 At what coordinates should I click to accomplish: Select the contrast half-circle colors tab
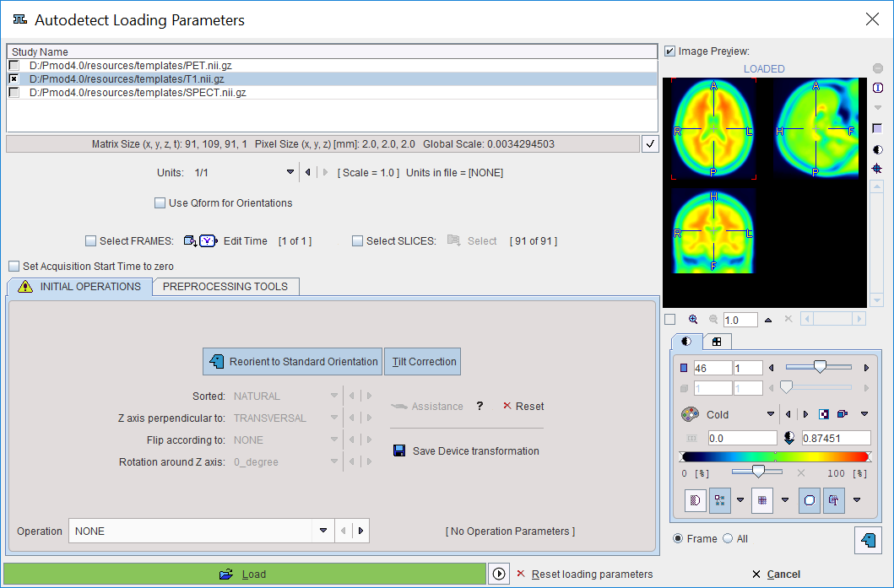coord(685,342)
